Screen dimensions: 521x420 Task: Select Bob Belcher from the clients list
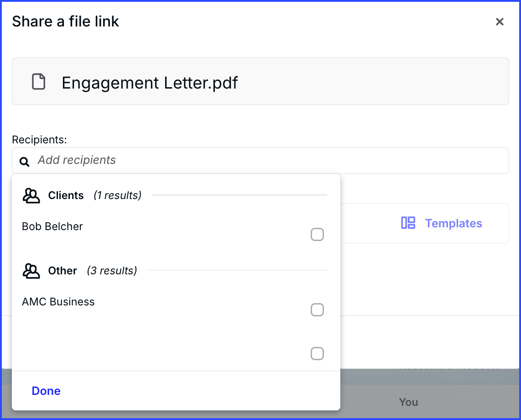point(52,226)
